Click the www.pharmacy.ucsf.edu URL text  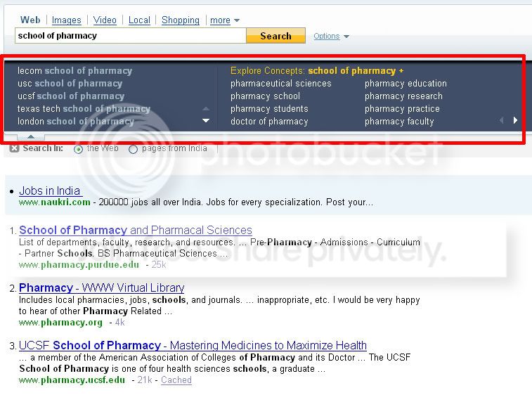(72, 380)
